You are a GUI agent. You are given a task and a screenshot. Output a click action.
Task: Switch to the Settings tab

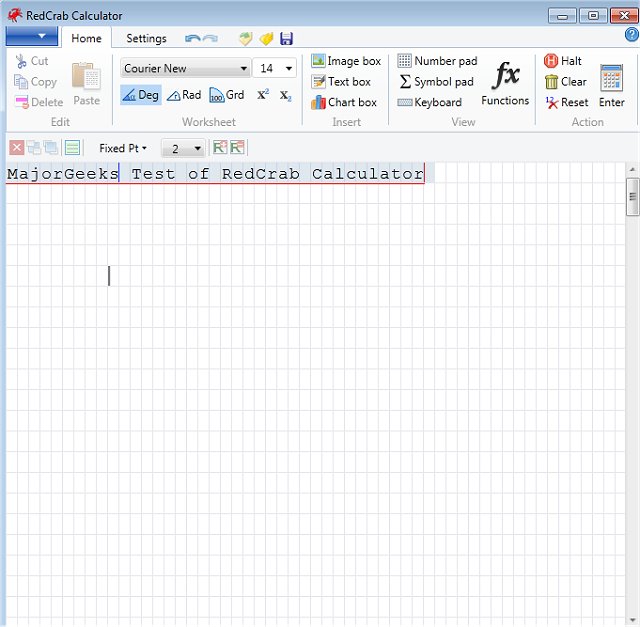click(x=146, y=39)
